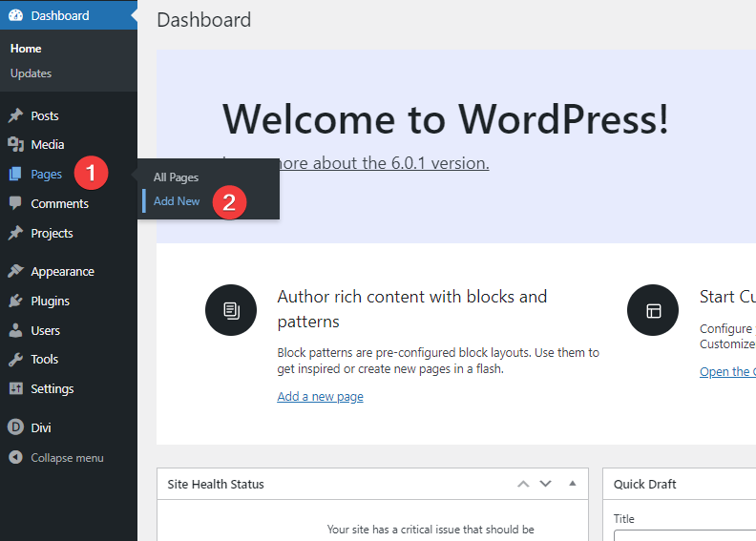Click the Settings sliders icon
The image size is (756, 541).
click(15, 388)
